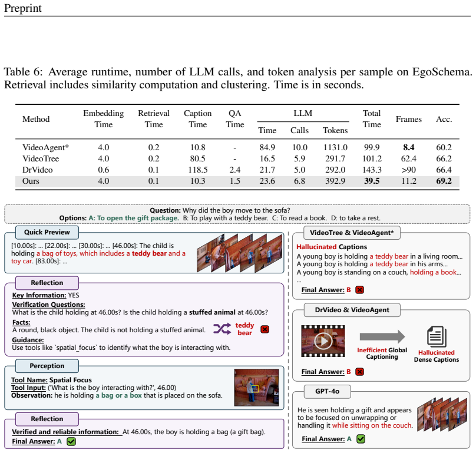Click the 'Embedding Time' column header
This screenshot has height=453, width=476.
[104, 119]
